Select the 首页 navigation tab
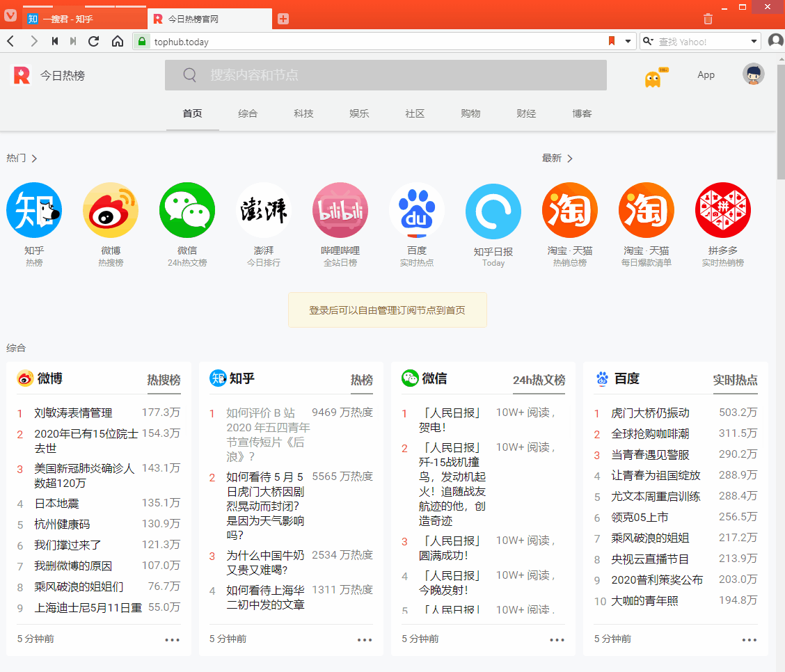Image resolution: width=785 pixels, height=672 pixels. [192, 113]
